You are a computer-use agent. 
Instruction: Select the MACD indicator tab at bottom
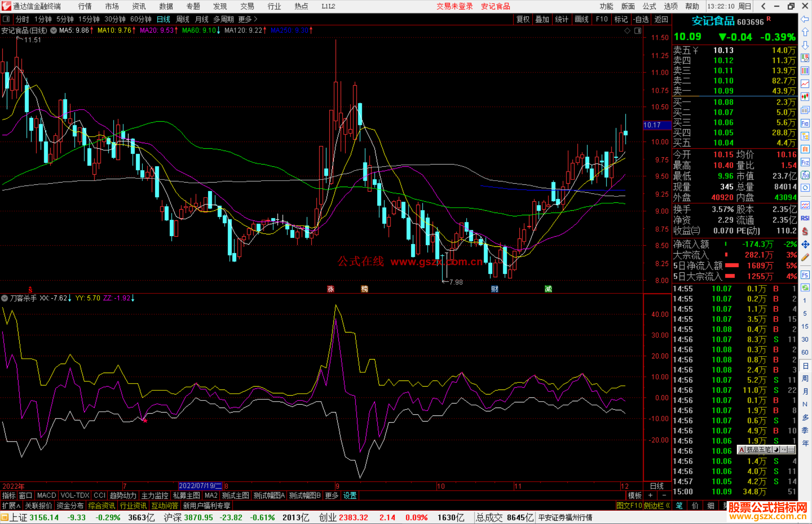click(47, 495)
